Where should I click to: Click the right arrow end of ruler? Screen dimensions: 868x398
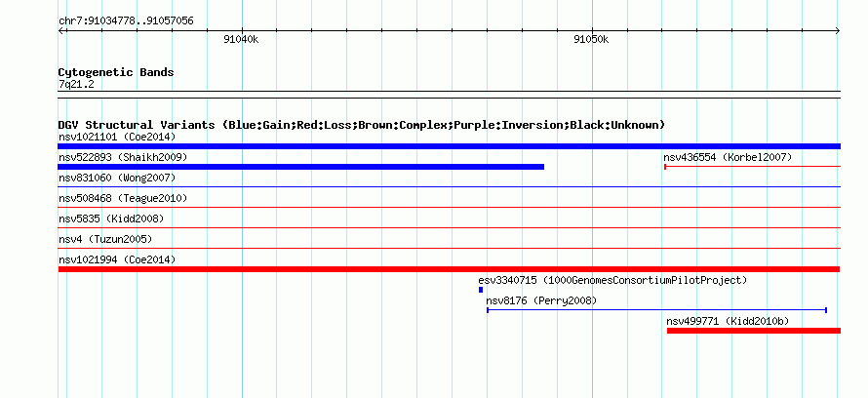(838, 31)
